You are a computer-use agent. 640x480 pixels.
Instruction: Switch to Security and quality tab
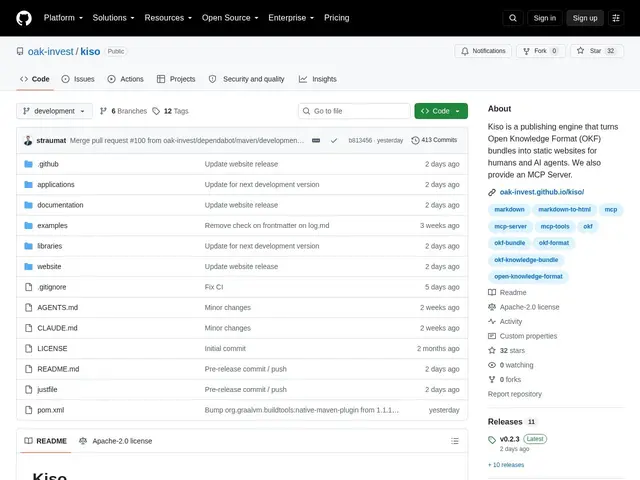(x=247, y=79)
